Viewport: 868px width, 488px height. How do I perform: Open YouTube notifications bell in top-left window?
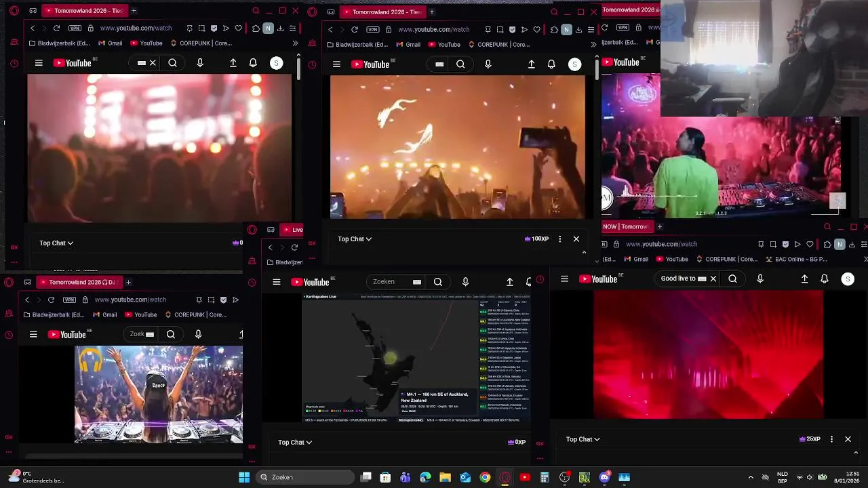click(x=253, y=63)
